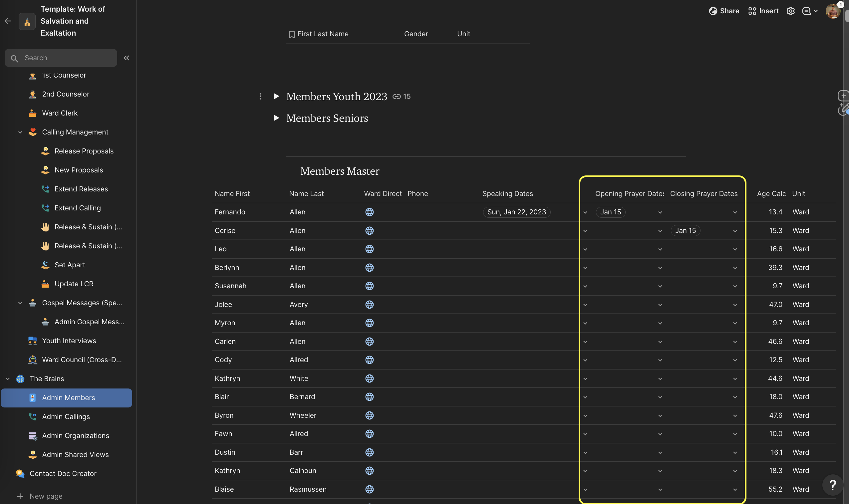Collapse The Brains section in sidebar
The height and width of the screenshot is (504, 849).
pos(7,379)
